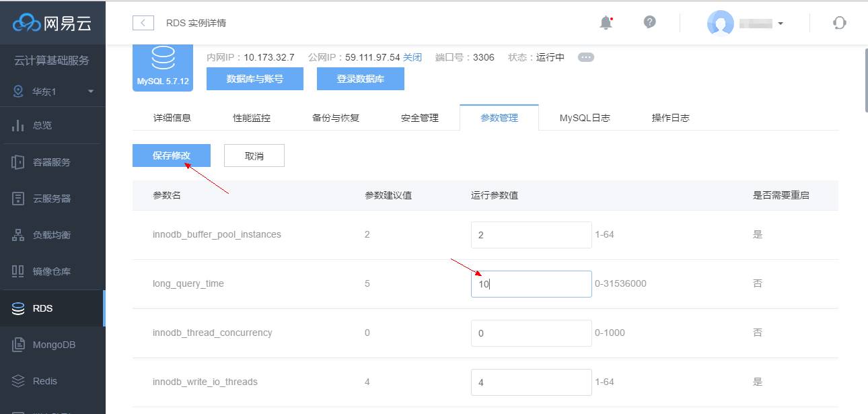Select the RDS sidebar entry
Screen dimensions: 868x414
(x=40, y=308)
